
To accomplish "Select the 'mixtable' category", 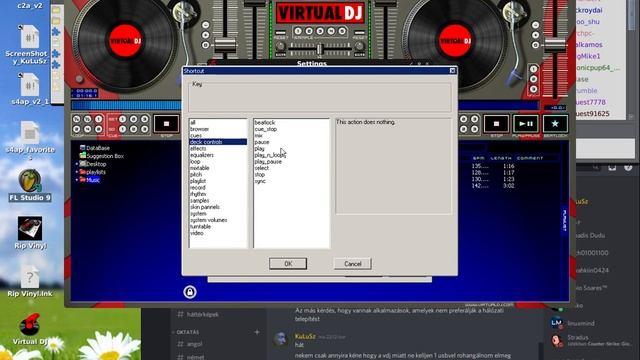I will (x=218, y=168).
